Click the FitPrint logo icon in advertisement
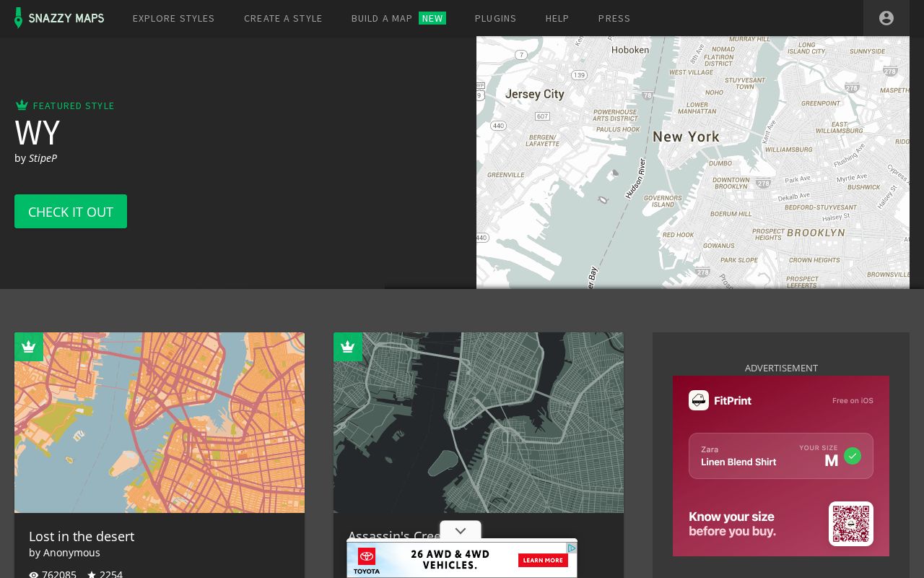The height and width of the screenshot is (578, 924). 699,400
